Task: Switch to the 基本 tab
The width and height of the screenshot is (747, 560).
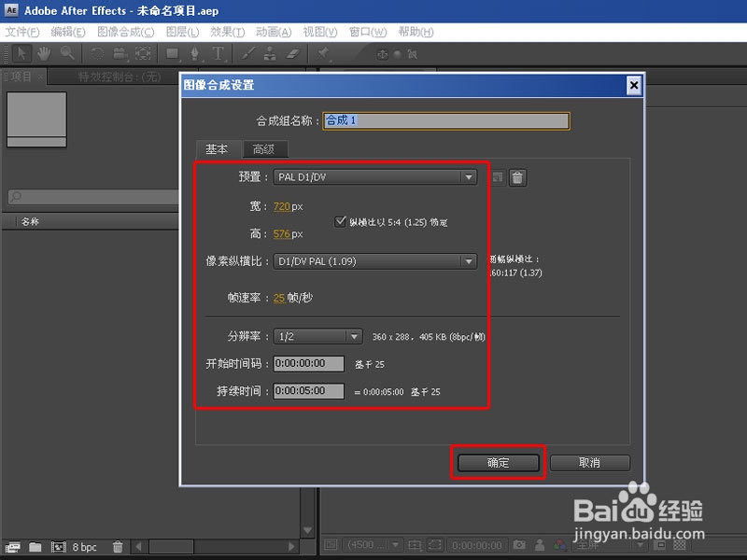Action: click(x=218, y=149)
